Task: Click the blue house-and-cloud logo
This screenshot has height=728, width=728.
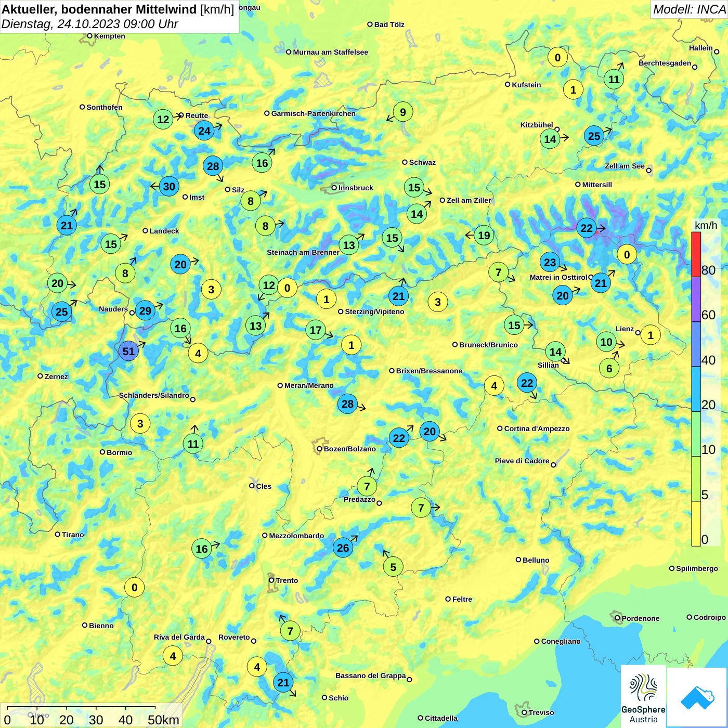Action: pos(697,697)
